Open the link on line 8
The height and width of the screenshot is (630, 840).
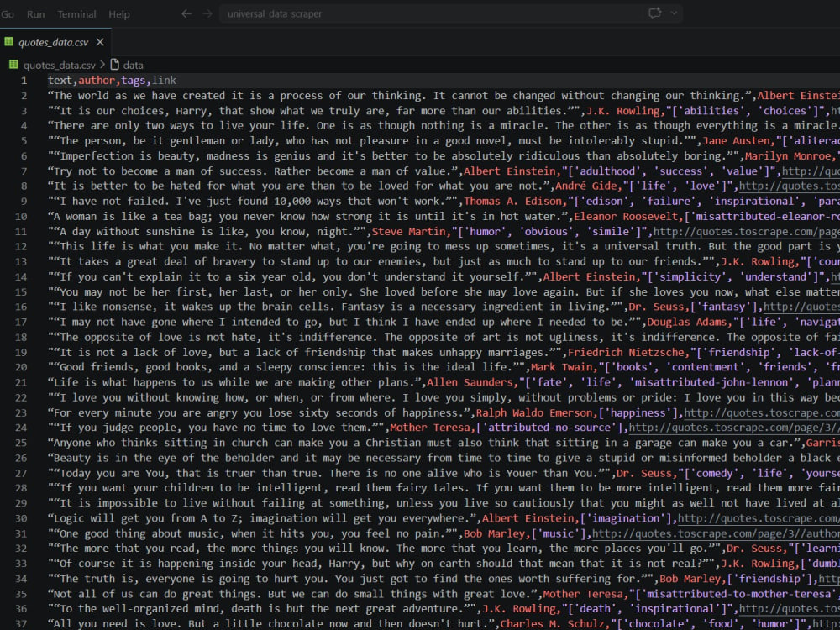tap(789, 186)
